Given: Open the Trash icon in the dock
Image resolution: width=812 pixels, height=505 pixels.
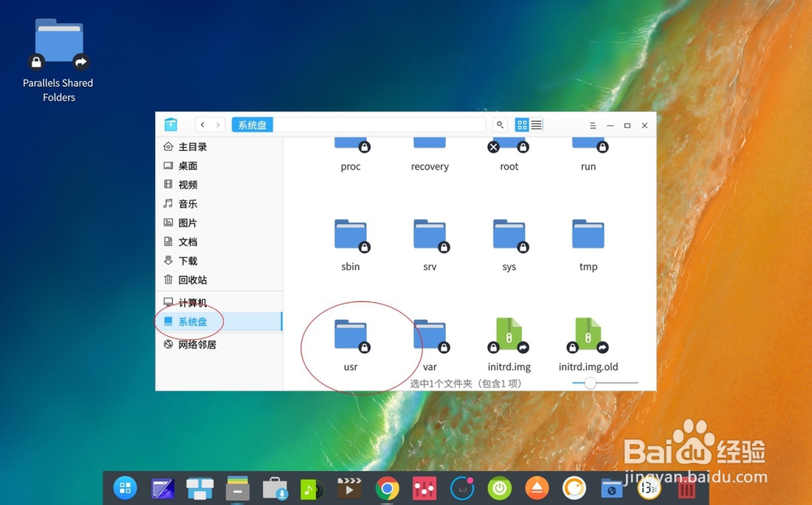Looking at the screenshot, I should pos(686,488).
